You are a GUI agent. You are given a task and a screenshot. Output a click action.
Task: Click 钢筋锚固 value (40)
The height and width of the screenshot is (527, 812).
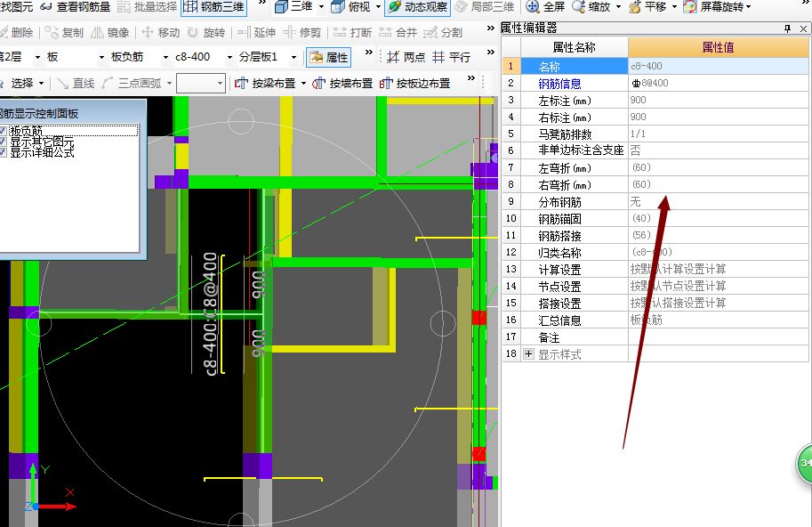coord(719,219)
